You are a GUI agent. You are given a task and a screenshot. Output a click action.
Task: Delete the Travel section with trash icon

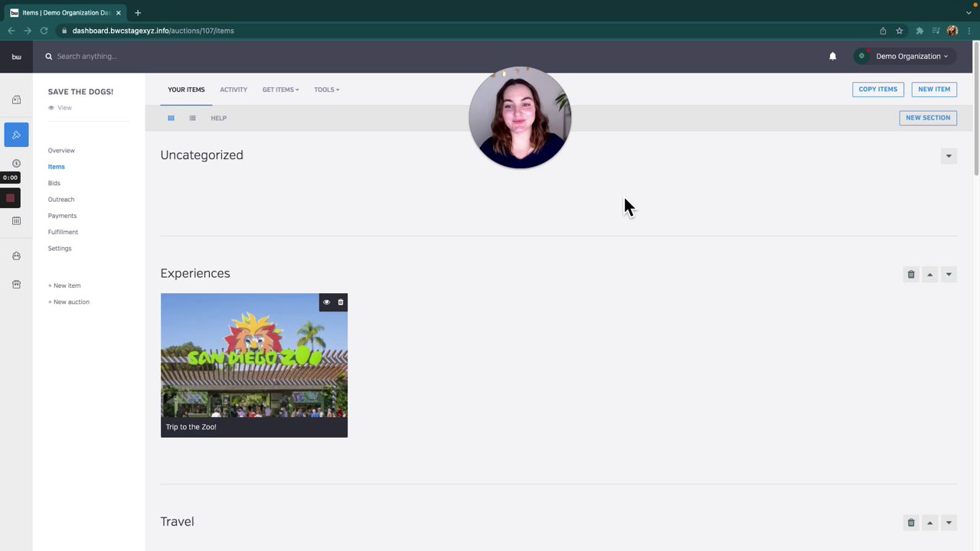click(x=911, y=523)
